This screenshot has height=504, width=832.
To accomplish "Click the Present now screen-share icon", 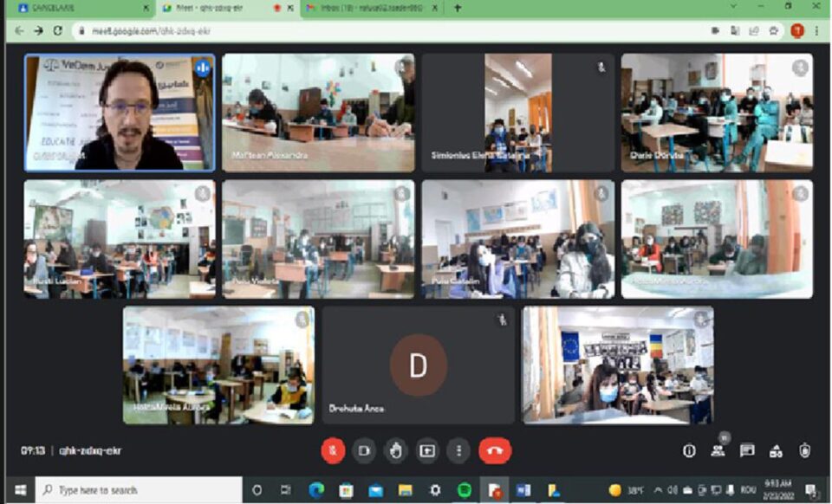I will 427,450.
